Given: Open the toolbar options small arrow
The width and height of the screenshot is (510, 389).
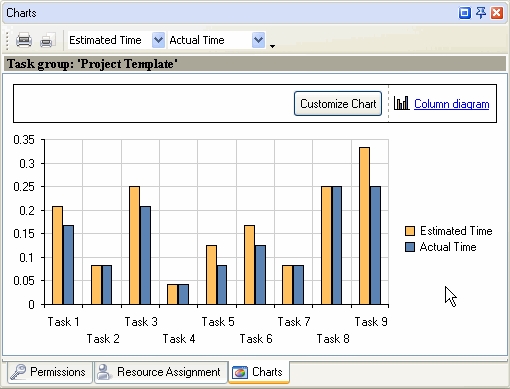Looking at the screenshot, I should pyautogui.click(x=272, y=46).
